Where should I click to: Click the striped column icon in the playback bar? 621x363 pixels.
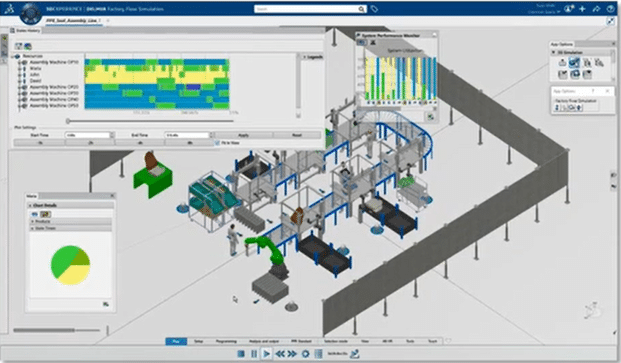pos(318,353)
